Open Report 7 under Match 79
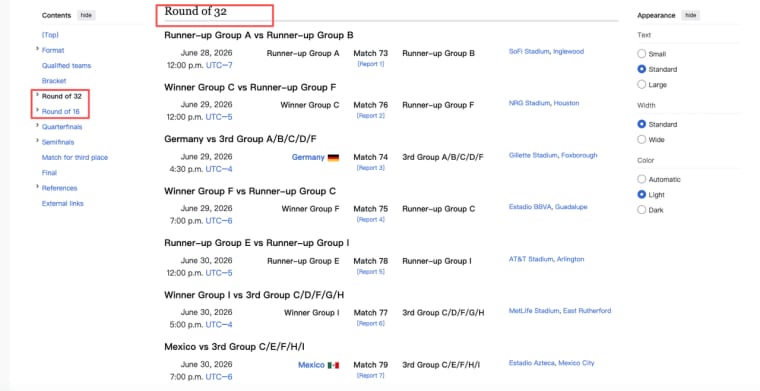The height and width of the screenshot is (391, 760). click(371, 375)
